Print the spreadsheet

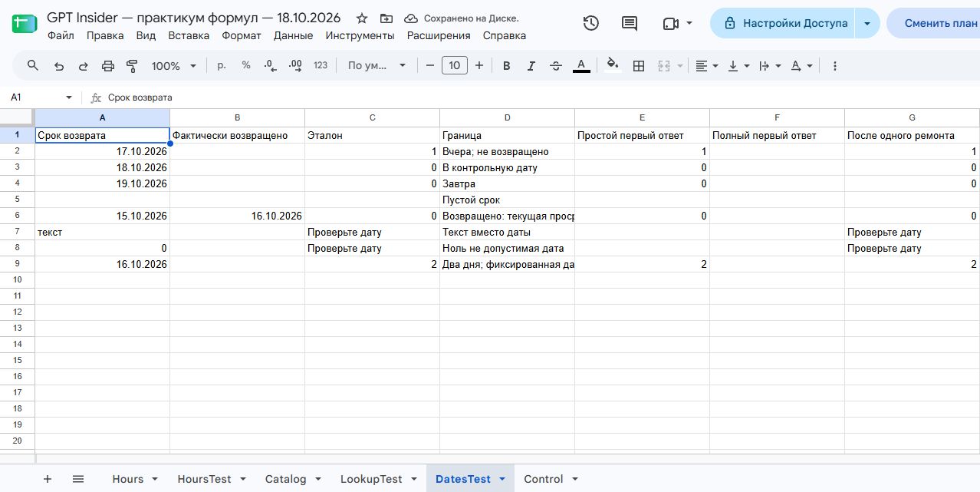tap(108, 66)
